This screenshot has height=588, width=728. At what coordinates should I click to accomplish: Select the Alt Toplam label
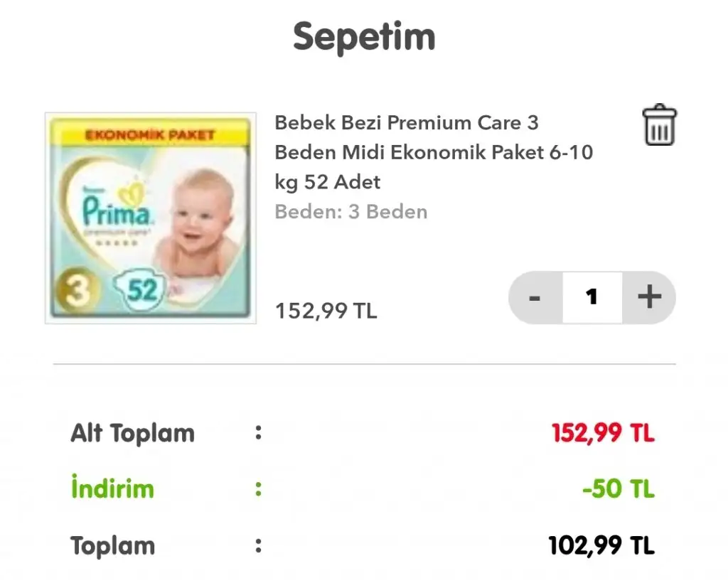pos(132,433)
